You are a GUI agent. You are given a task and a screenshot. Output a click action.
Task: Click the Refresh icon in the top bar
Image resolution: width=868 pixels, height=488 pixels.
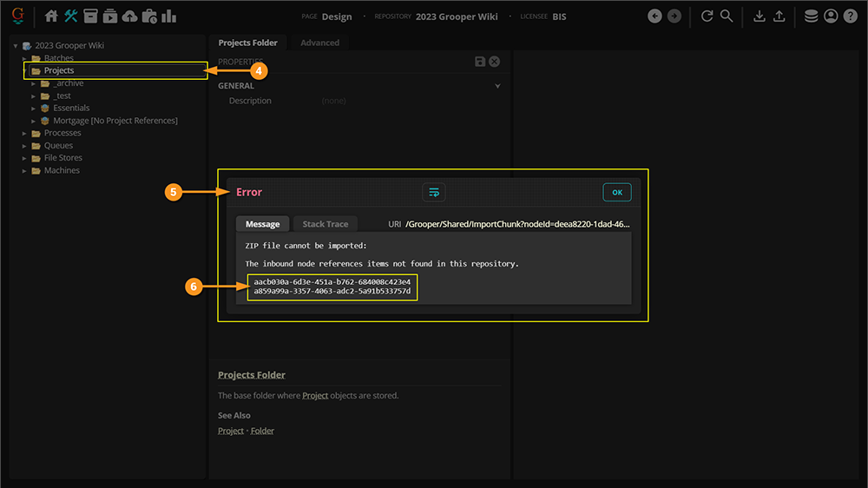click(x=707, y=16)
